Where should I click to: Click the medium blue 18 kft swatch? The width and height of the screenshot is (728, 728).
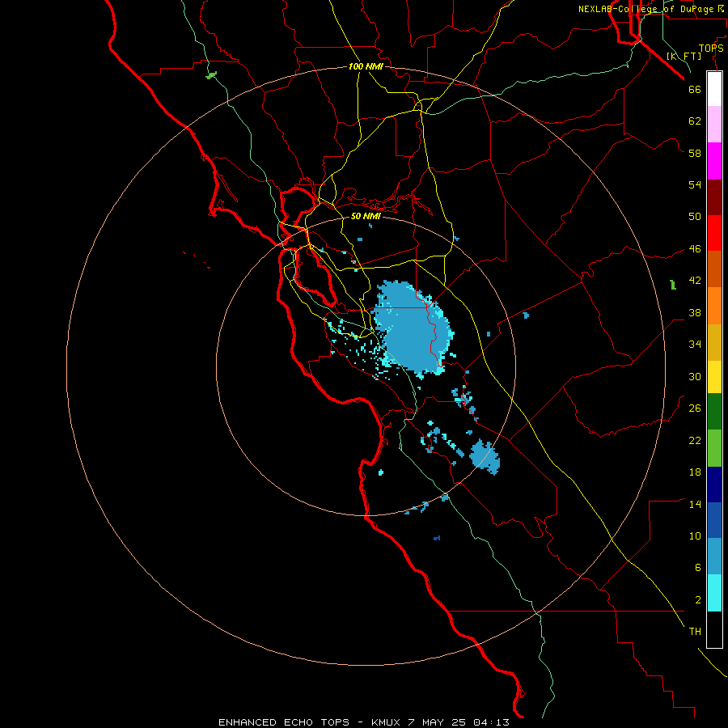tap(714, 520)
